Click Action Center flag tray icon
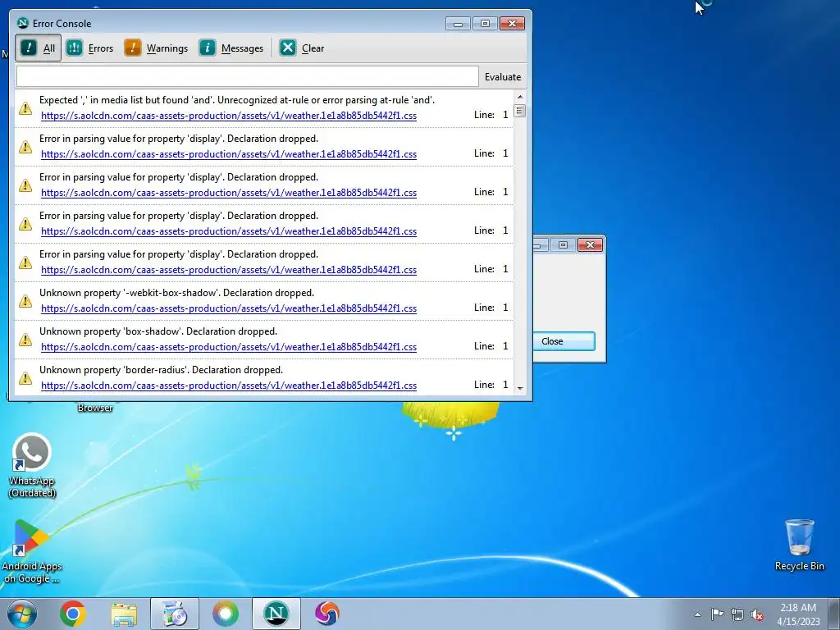Viewport: 840px width, 630px height. (x=717, y=614)
